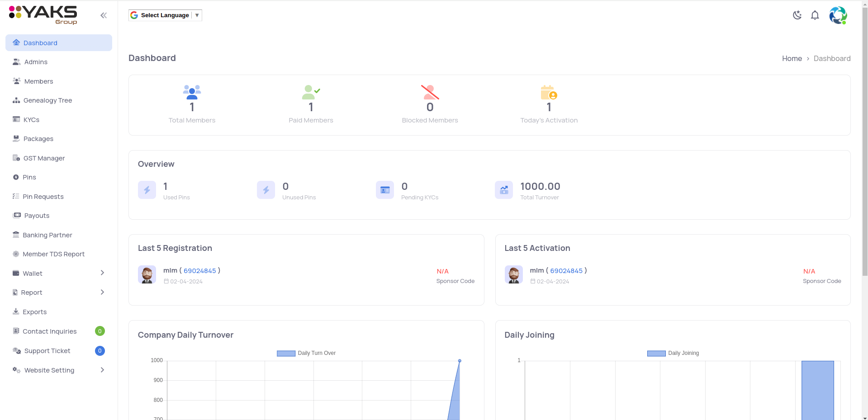868x420 pixels.
Task: Click the Report document icon
Action: (15, 293)
